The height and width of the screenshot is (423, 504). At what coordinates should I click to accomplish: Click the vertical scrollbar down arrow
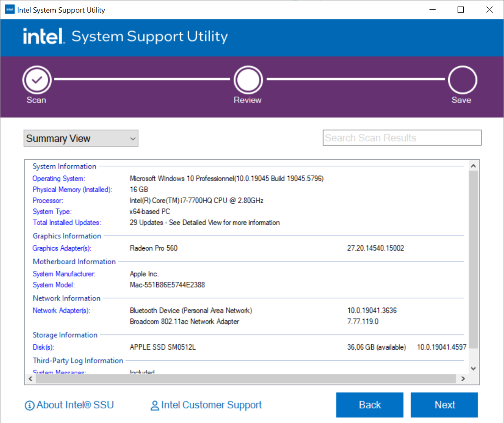pyautogui.click(x=473, y=368)
